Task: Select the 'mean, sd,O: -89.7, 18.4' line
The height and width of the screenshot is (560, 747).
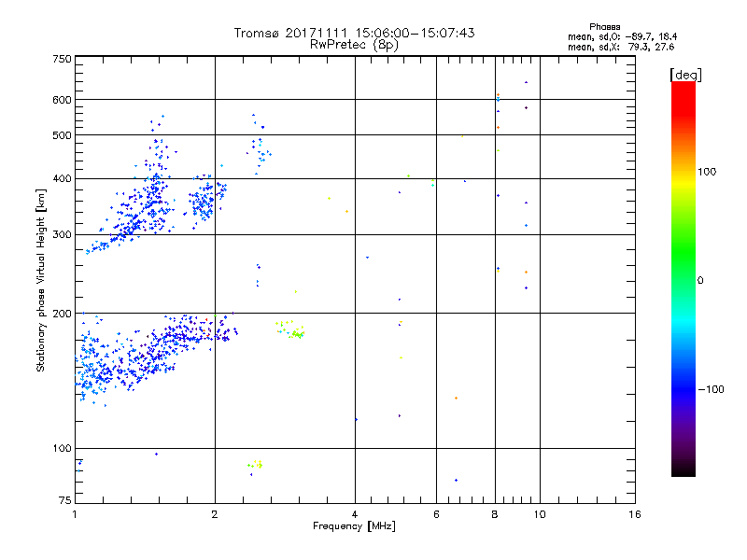Action: tap(622, 36)
